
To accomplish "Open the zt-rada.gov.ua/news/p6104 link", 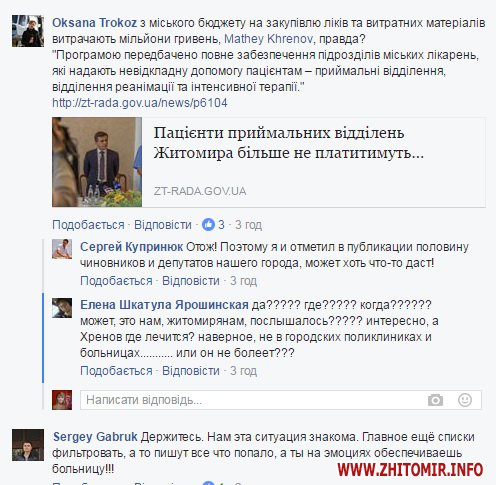I will click(140, 103).
